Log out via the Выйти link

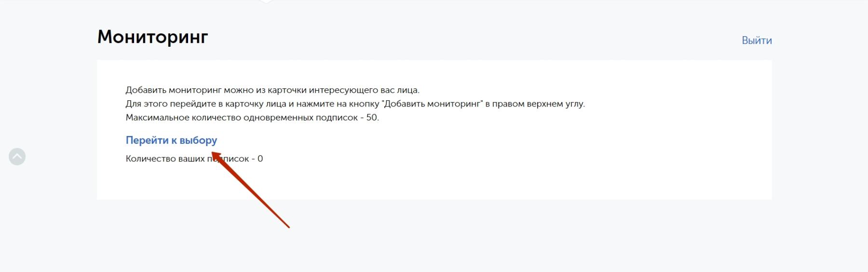(x=757, y=41)
